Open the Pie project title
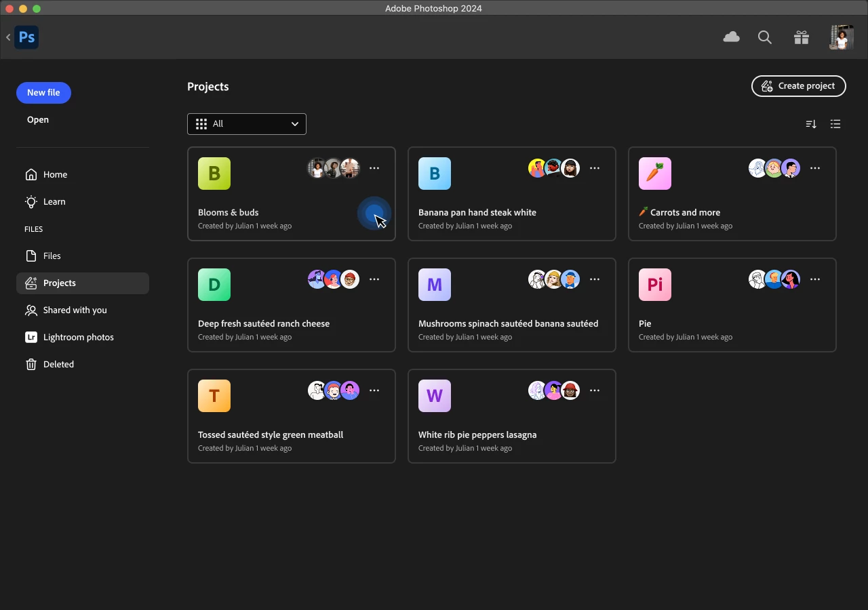The height and width of the screenshot is (610, 868). click(x=645, y=323)
